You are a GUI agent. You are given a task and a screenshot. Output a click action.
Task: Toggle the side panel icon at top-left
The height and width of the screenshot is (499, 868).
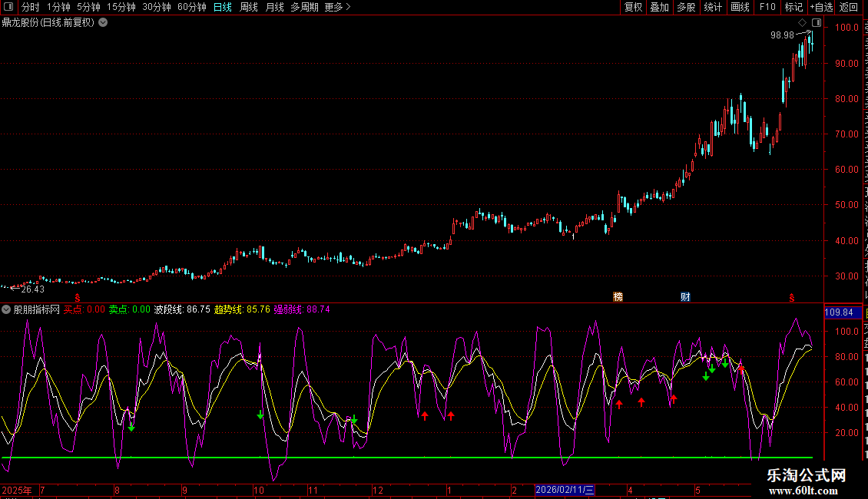8,7
